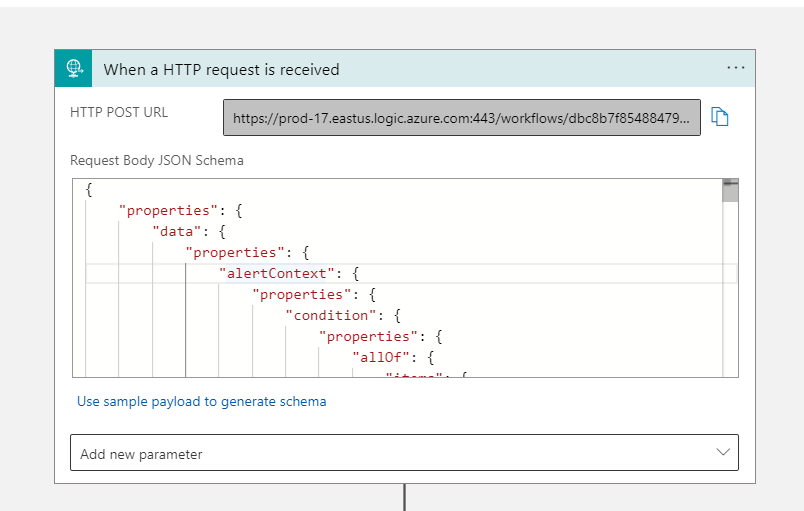Click the chevron arrow in Add new parameter
Image resolution: width=804 pixels, height=511 pixels.
pyautogui.click(x=723, y=453)
